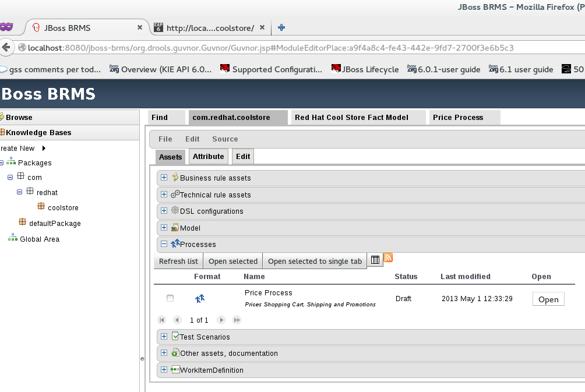Viewport: 585px width, 392px height.
Task: Switch to the Find tab
Action: click(x=167, y=118)
